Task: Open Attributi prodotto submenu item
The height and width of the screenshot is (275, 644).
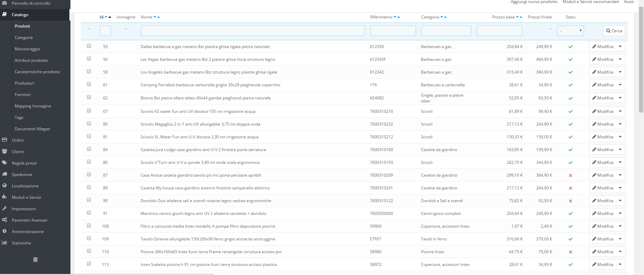Action: pos(31,60)
